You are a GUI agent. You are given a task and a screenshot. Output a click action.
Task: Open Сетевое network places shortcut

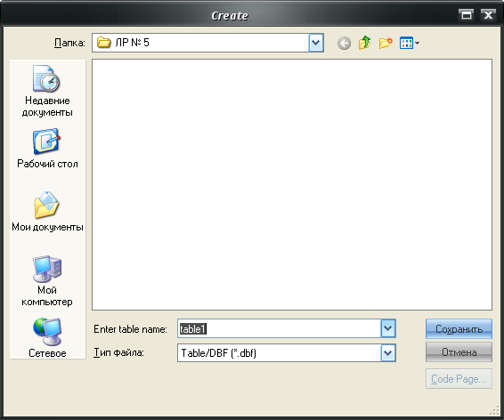point(47,338)
